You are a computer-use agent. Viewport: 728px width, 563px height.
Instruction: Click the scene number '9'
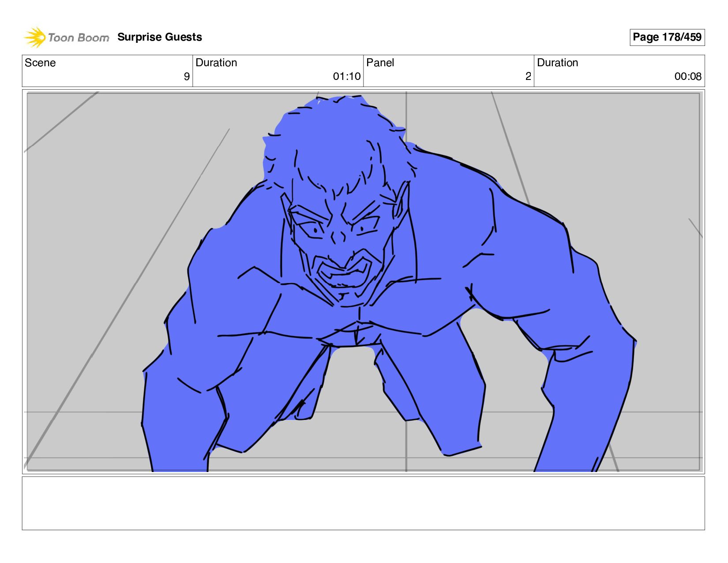187,76
